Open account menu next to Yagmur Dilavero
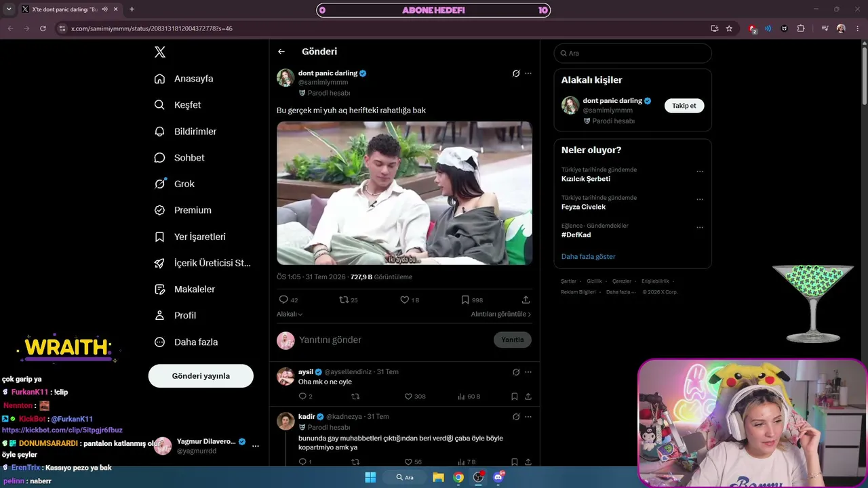 [256, 446]
